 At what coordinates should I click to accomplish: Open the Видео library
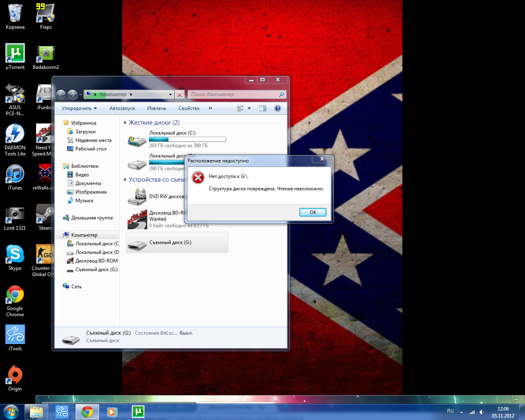(x=82, y=175)
